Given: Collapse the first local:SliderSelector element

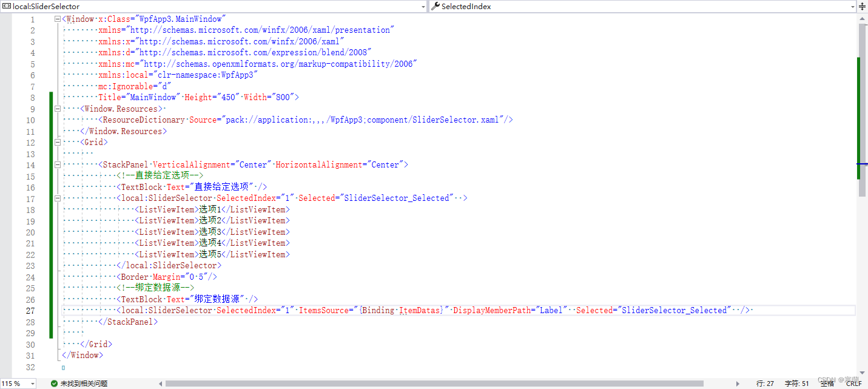Looking at the screenshot, I should 57,198.
